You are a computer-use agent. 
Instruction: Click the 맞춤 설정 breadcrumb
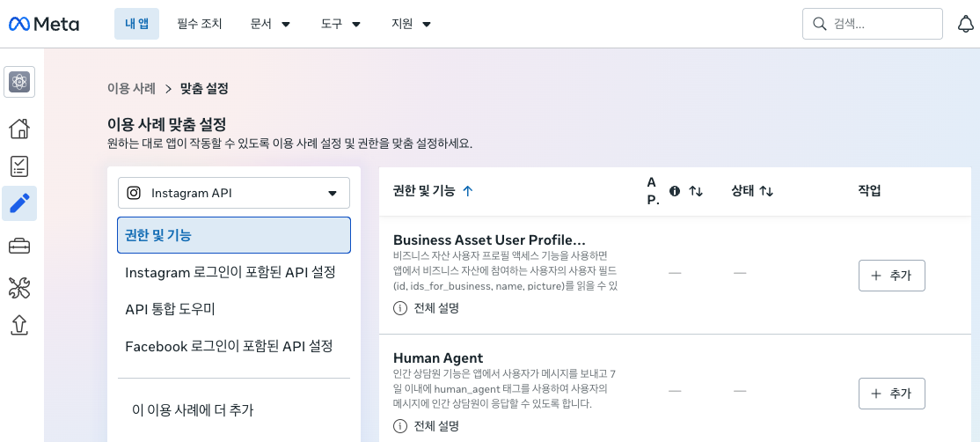(204, 88)
